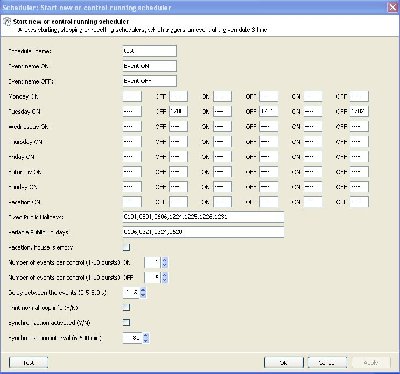Click the Vacation first ON time field

tap(132, 202)
